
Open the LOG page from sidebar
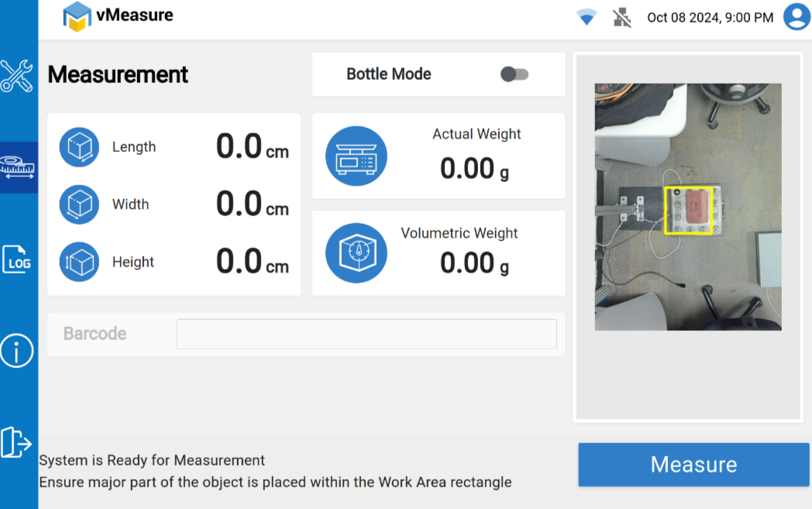pos(17,259)
